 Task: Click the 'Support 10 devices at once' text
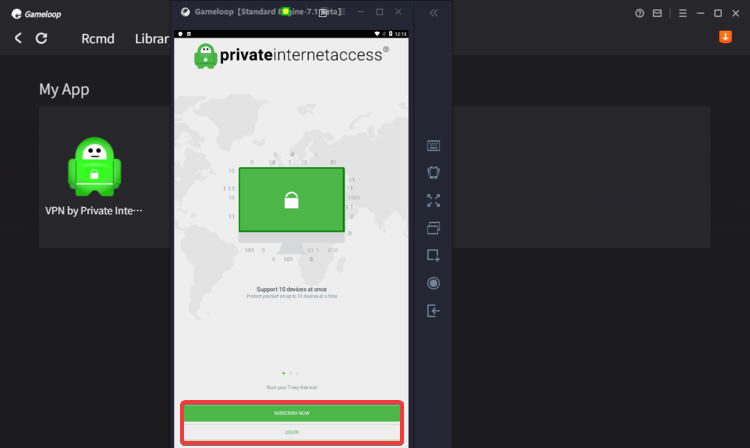tap(292, 289)
